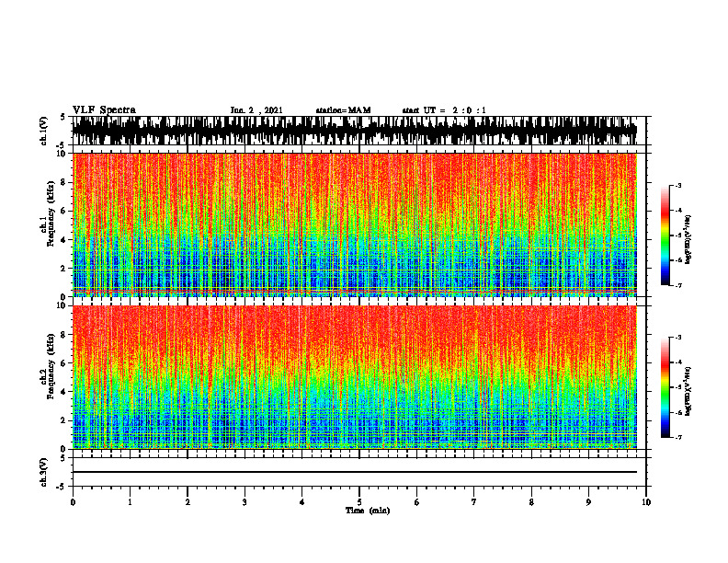
Task: Click the time axis tick label "9"
Action: [588, 502]
